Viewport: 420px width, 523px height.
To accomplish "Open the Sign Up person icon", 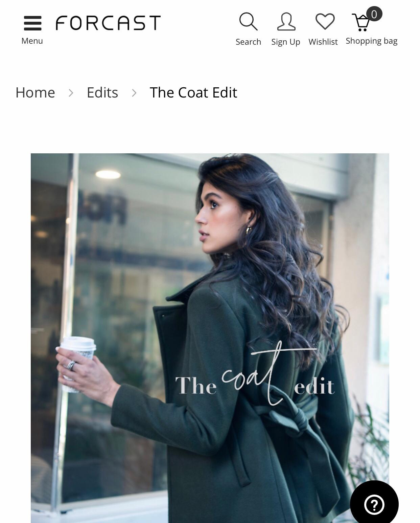I will (x=286, y=22).
